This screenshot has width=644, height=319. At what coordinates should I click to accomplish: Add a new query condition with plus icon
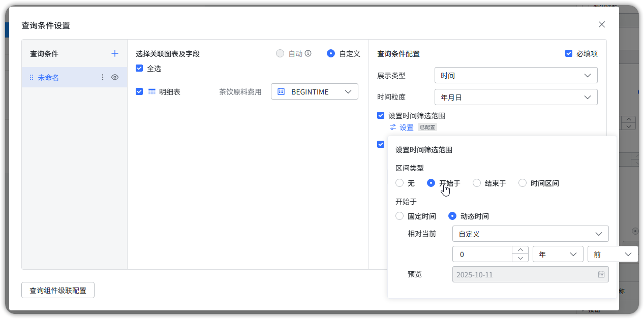click(115, 53)
